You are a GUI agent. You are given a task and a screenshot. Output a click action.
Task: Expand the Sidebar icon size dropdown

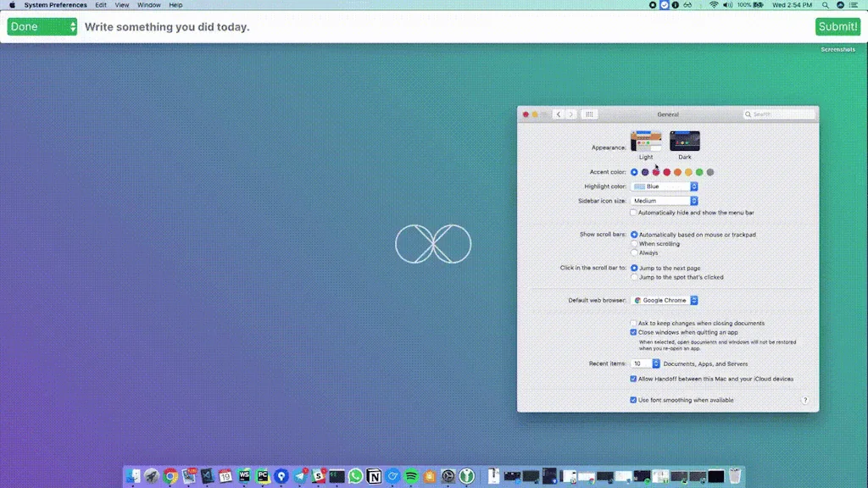point(665,201)
